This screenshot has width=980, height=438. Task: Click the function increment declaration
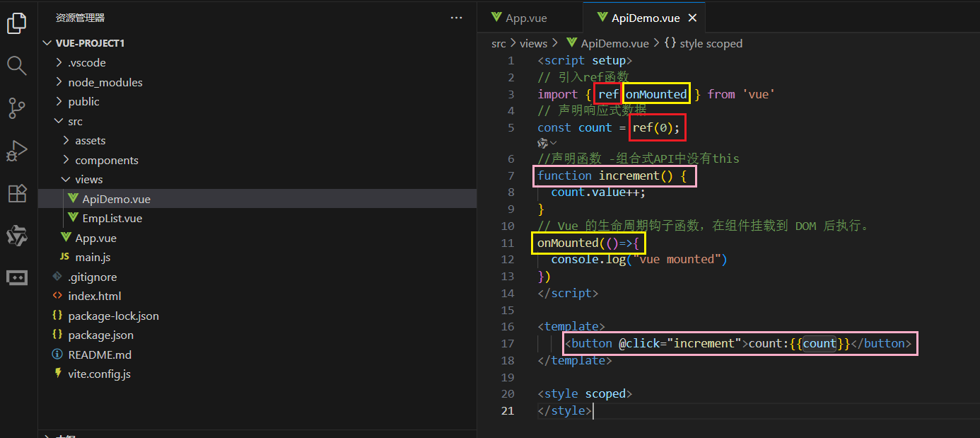(612, 175)
